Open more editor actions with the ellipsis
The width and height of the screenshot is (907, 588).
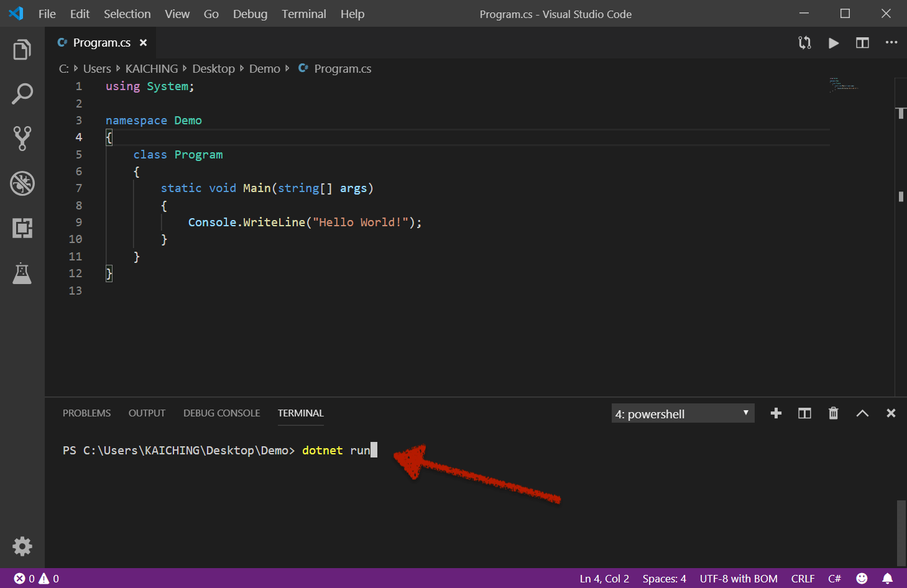[891, 43]
